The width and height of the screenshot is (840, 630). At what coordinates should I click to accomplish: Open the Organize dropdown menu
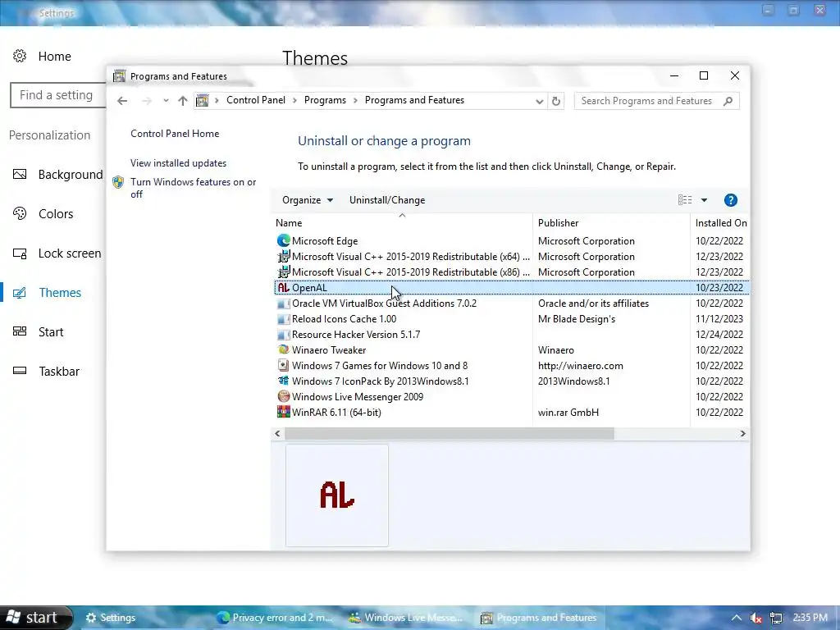coord(308,200)
